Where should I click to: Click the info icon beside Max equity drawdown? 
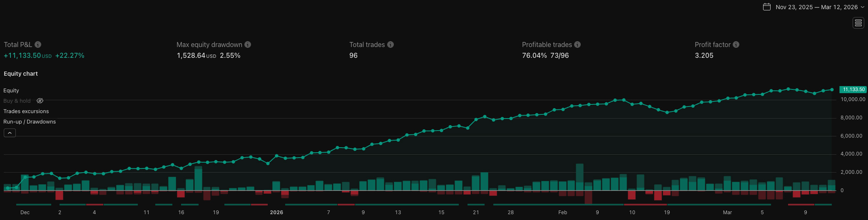(x=248, y=44)
